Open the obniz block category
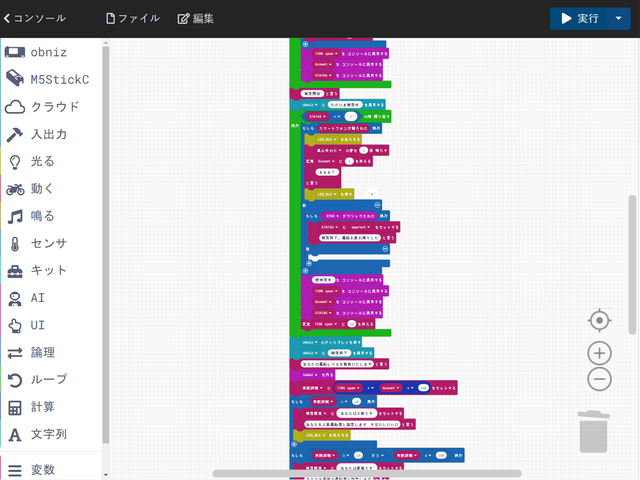Screen dimensions: 640x480 pyautogui.click(x=50, y=52)
